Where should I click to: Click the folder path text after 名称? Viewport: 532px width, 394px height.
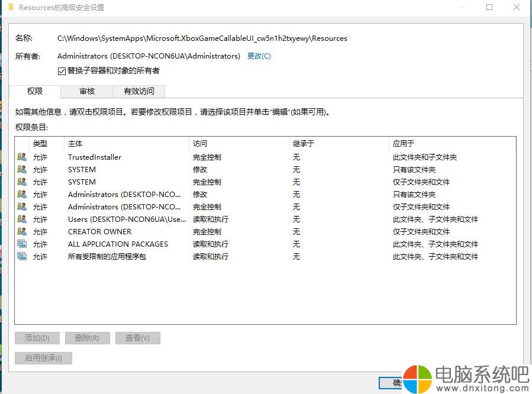[202, 38]
